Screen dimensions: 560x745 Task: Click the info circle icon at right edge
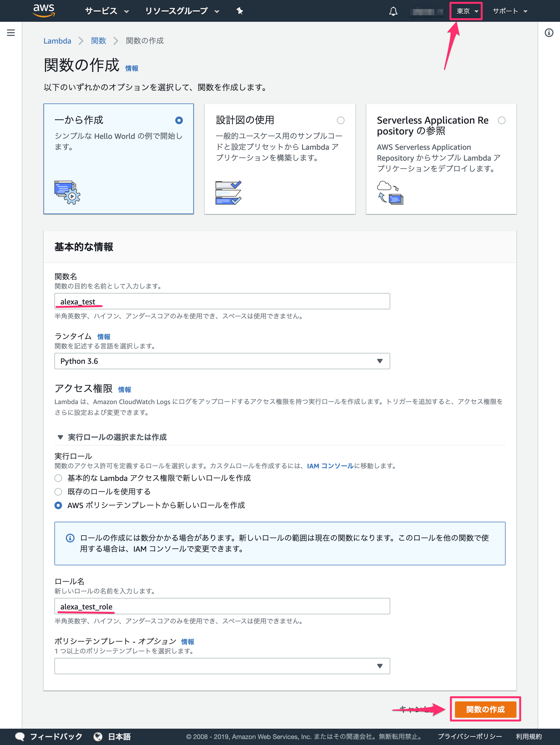549,33
